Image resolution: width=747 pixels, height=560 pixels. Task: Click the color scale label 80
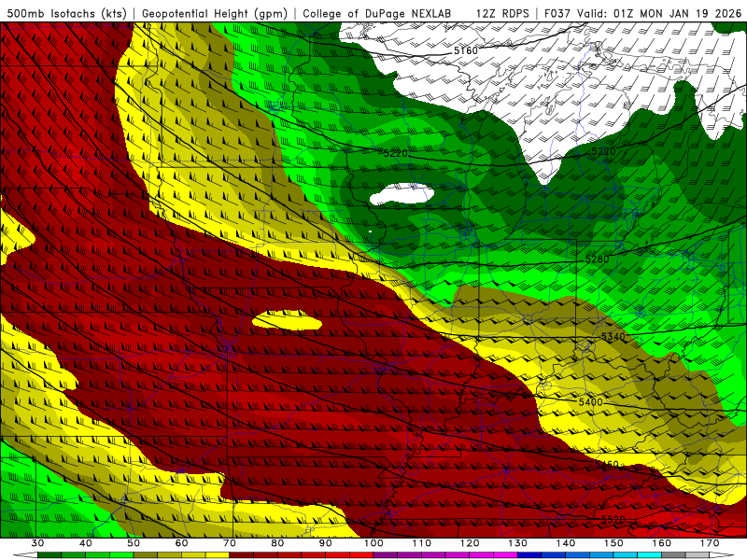point(277,543)
